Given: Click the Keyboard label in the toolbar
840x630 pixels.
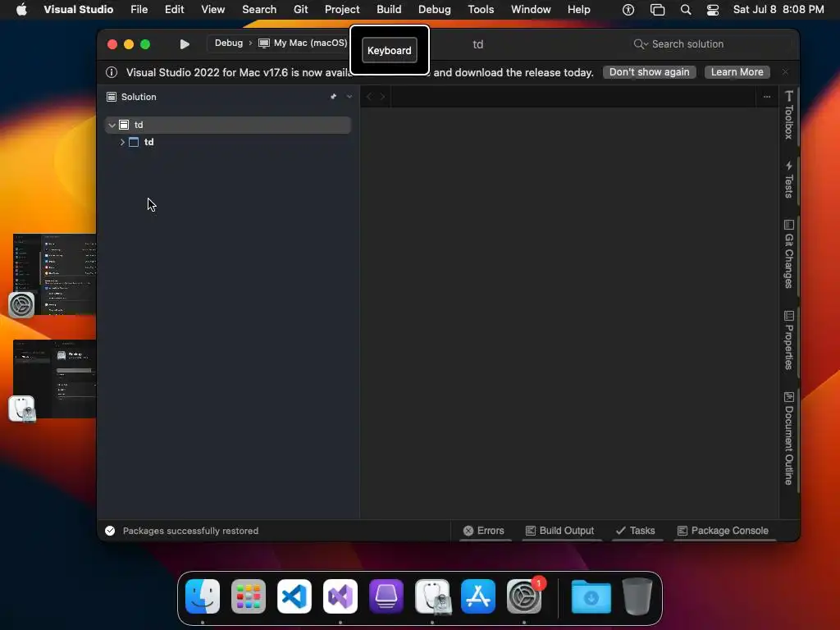Looking at the screenshot, I should click(390, 50).
